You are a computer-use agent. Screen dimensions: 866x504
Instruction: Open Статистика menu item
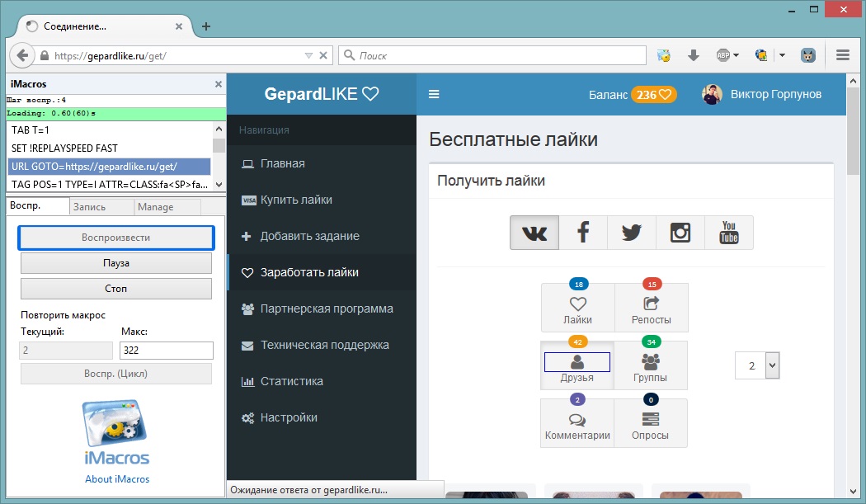(322, 381)
